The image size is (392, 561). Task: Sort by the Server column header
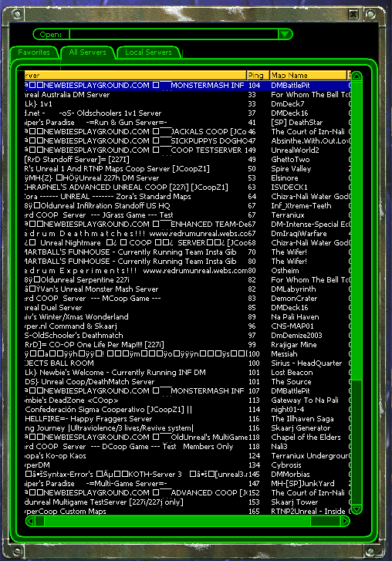pos(135,76)
